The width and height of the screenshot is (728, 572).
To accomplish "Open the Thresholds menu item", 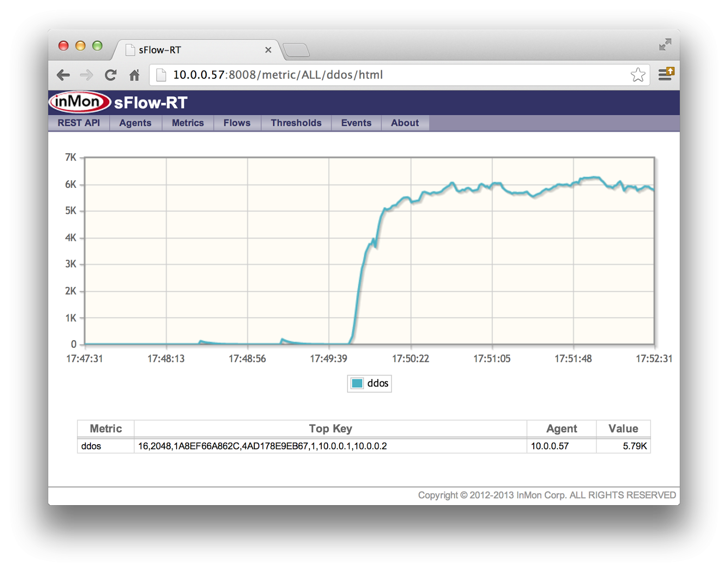I will 296,123.
